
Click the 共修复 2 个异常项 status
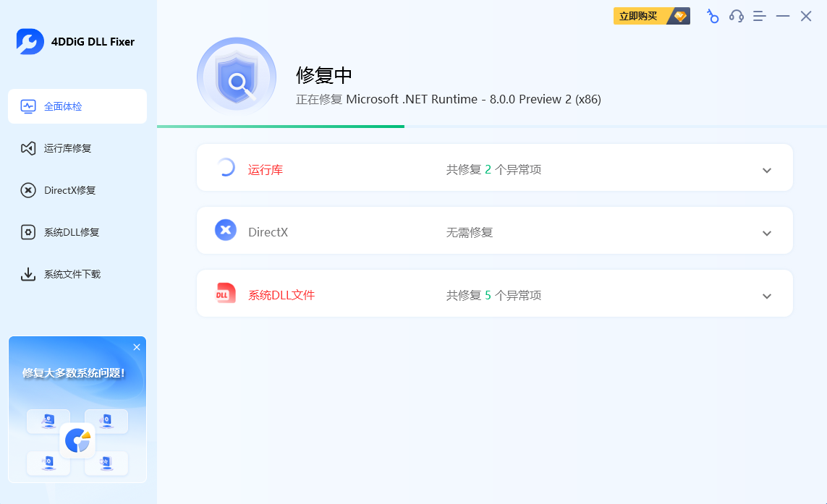coord(493,170)
